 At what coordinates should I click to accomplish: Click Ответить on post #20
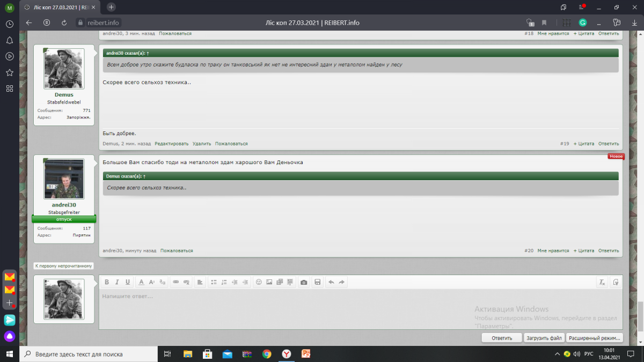[609, 250]
